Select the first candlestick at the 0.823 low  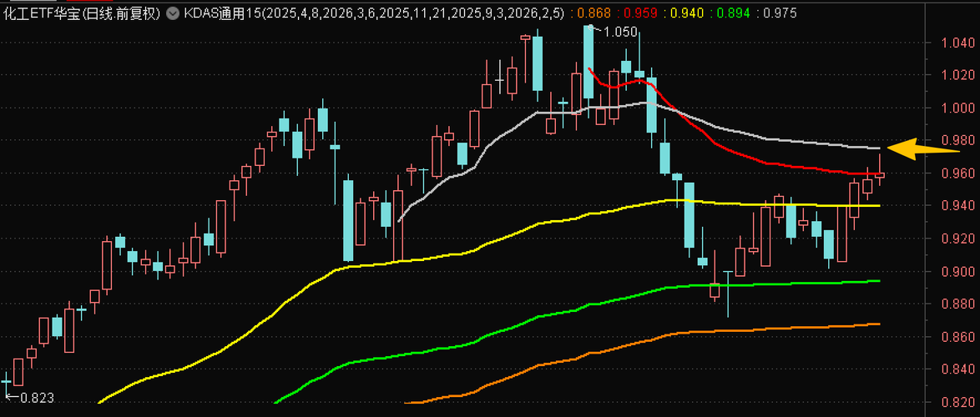pos(6,382)
